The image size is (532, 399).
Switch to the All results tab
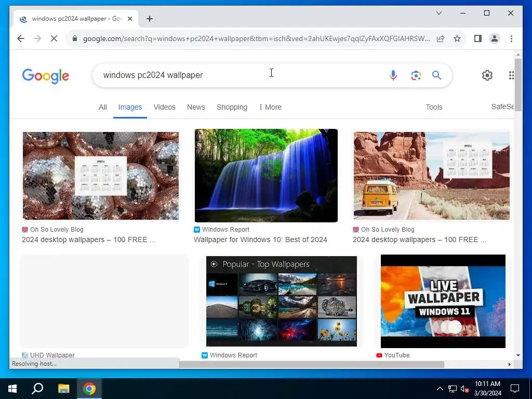click(x=102, y=107)
